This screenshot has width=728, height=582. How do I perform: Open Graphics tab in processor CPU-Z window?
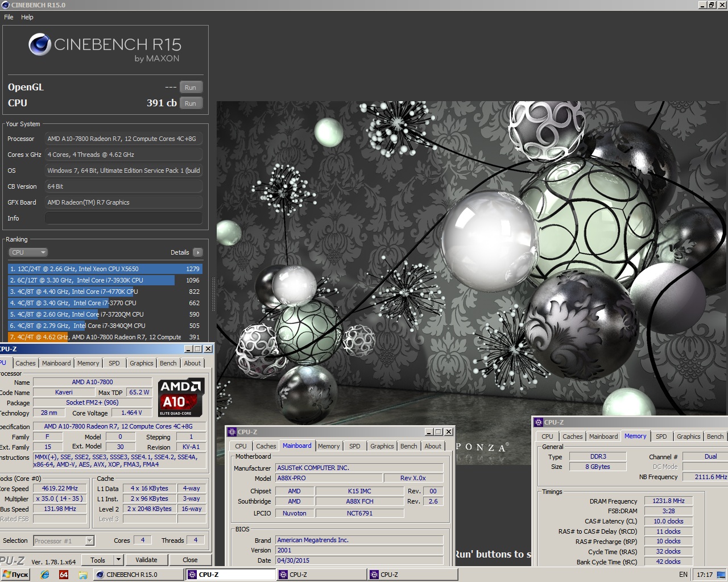[x=142, y=363]
